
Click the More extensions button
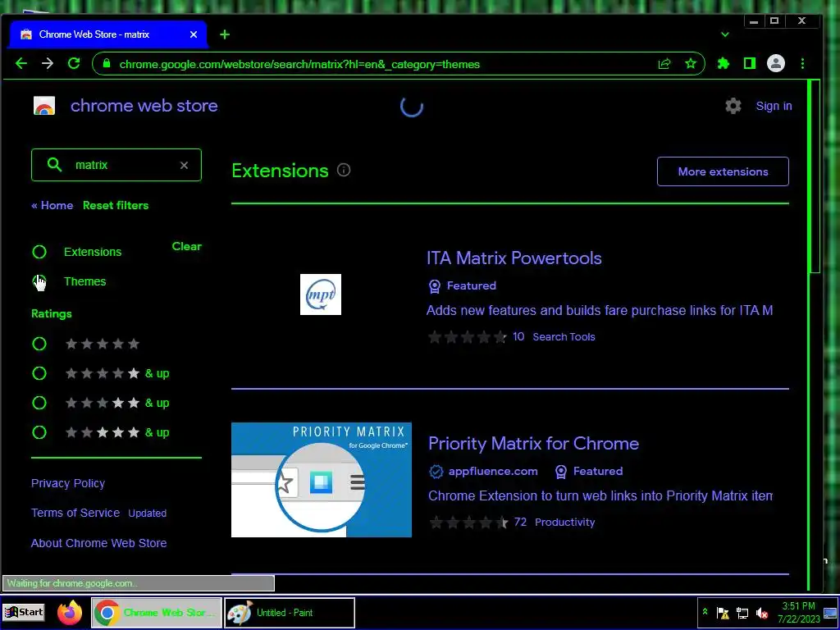723,171
